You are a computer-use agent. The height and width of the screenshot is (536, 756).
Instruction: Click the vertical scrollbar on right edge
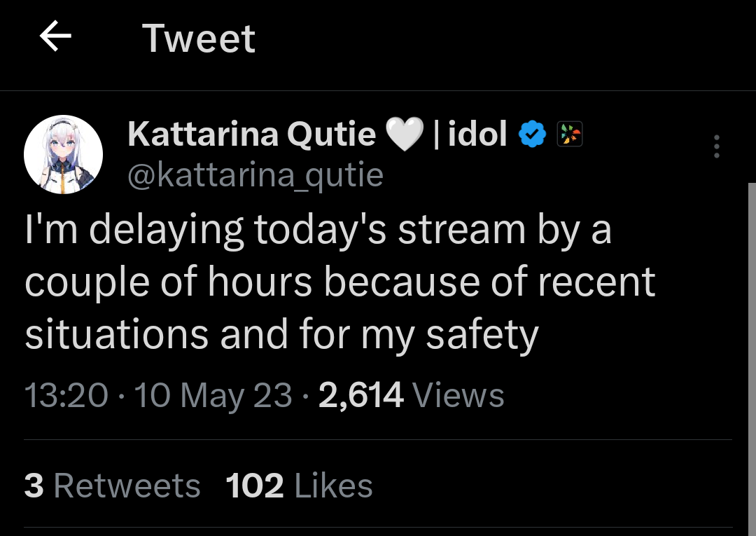[x=752, y=350]
